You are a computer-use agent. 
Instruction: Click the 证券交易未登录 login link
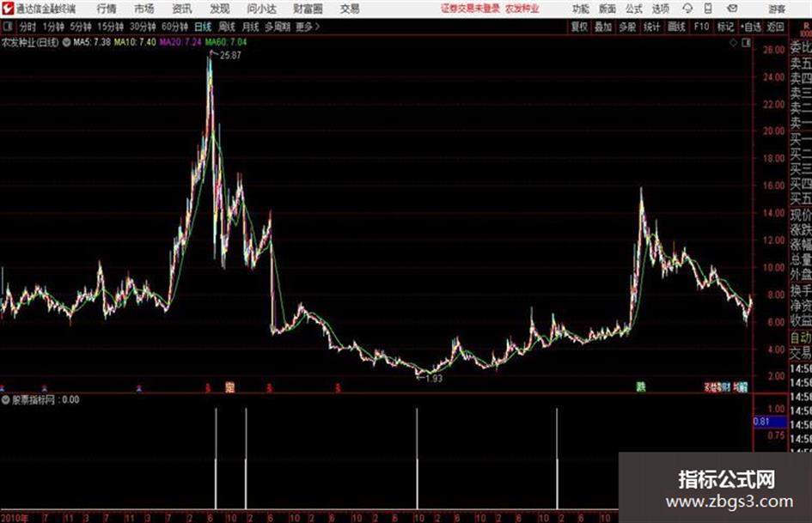coord(470,9)
